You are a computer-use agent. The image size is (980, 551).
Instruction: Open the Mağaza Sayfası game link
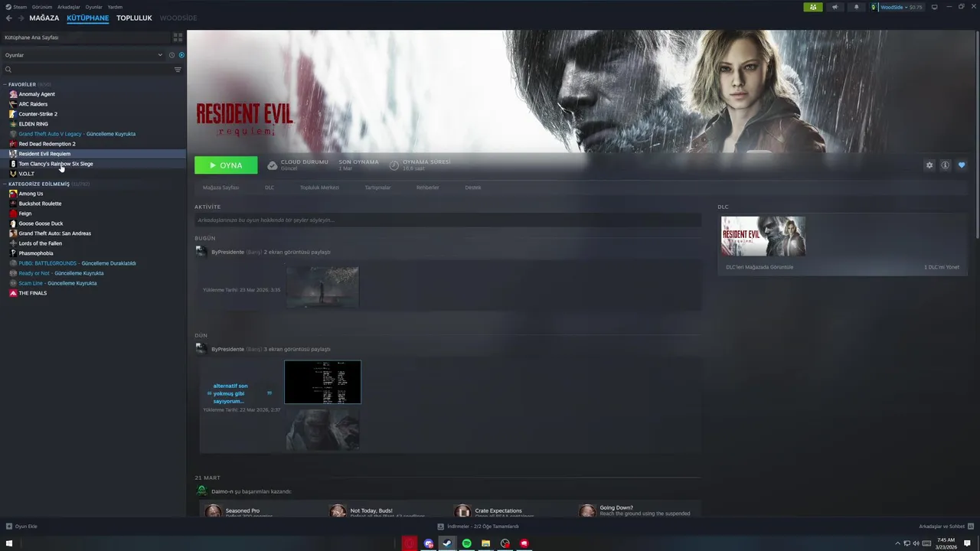(220, 187)
